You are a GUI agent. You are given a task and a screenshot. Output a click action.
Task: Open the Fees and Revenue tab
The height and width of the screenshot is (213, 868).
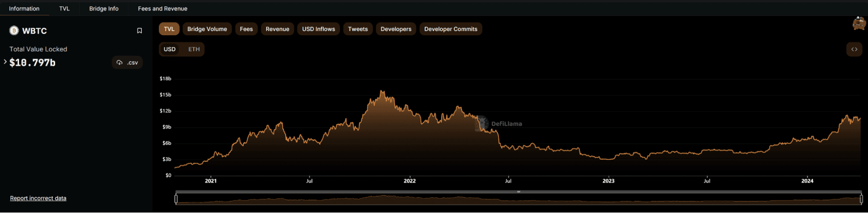(162, 9)
